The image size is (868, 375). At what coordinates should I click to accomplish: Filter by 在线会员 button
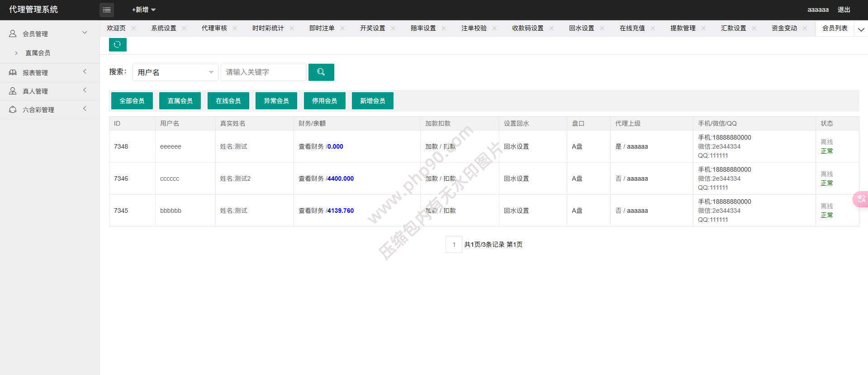tap(228, 101)
